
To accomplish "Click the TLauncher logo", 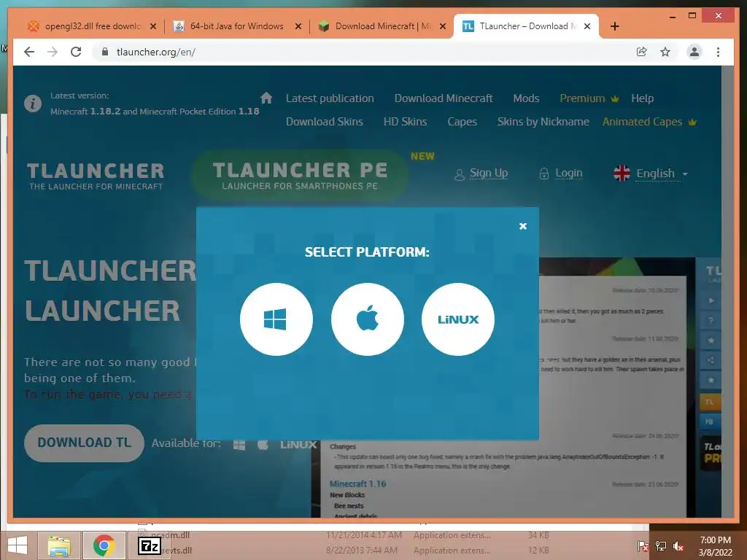I will (x=96, y=176).
